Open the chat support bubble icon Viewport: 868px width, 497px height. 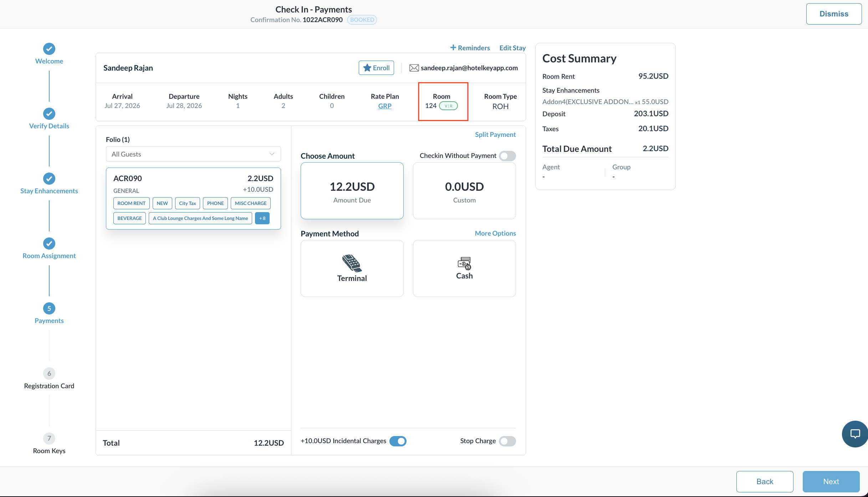coord(855,434)
